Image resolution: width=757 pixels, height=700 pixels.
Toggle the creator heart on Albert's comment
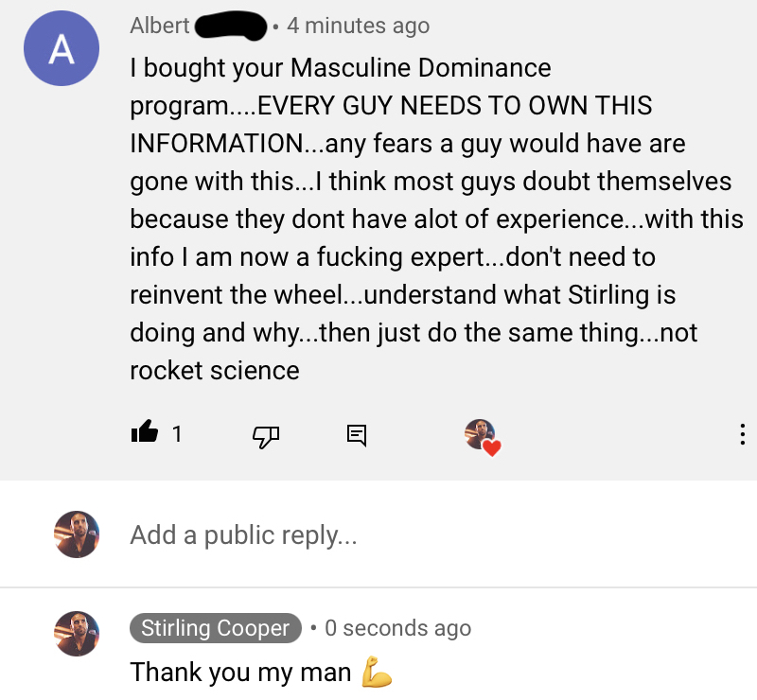[482, 436]
